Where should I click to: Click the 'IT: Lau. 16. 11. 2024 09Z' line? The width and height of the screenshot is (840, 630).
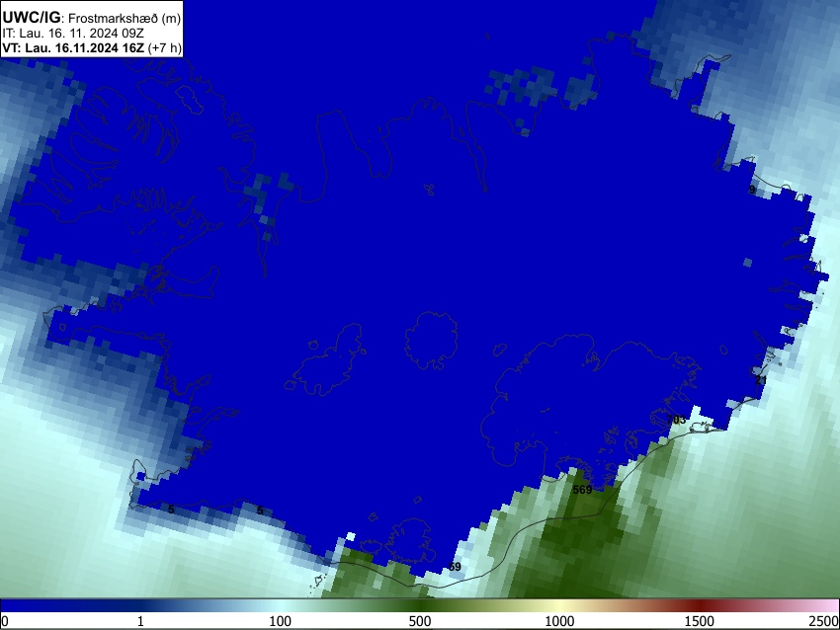tap(73, 34)
